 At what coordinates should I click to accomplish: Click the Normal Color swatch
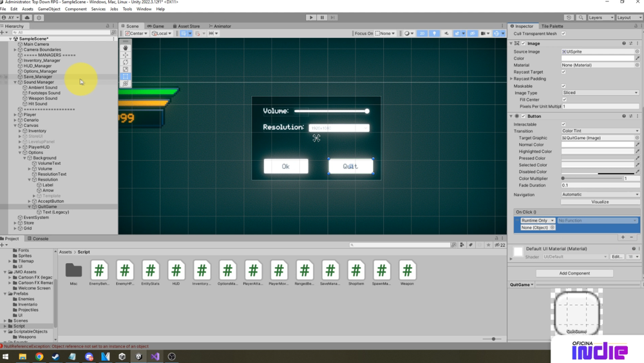[x=598, y=144]
